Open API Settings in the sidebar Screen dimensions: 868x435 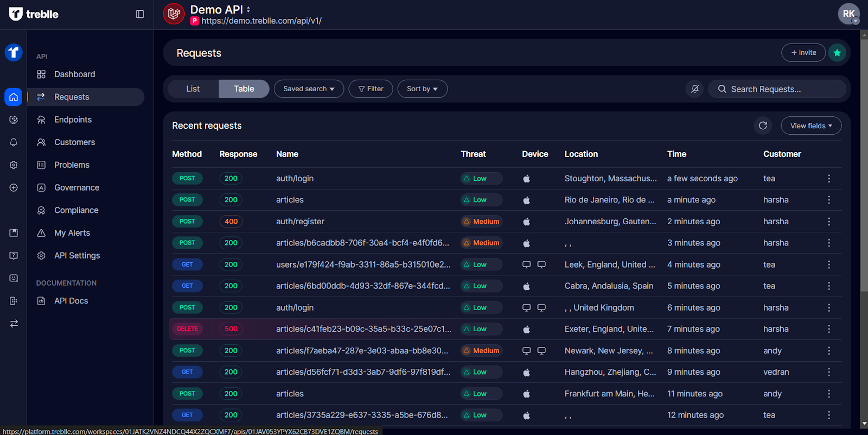77,255
